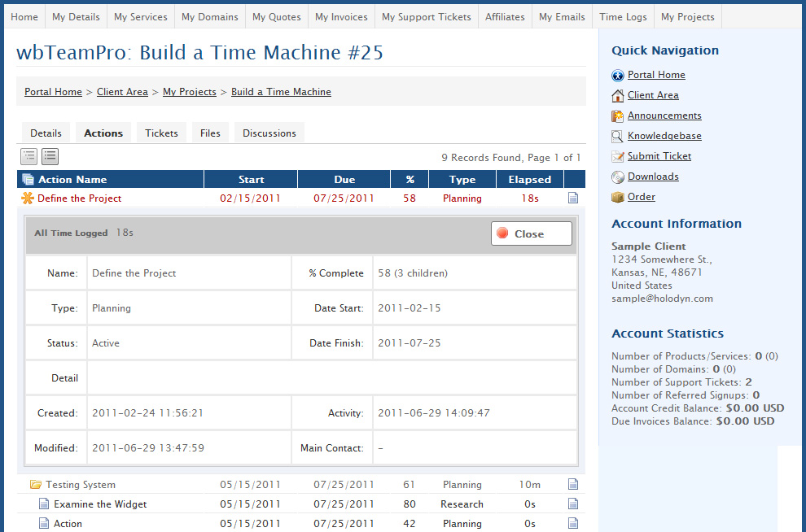The image size is (806, 532).
Task: Click the Downloads disc icon
Action: [618, 177]
